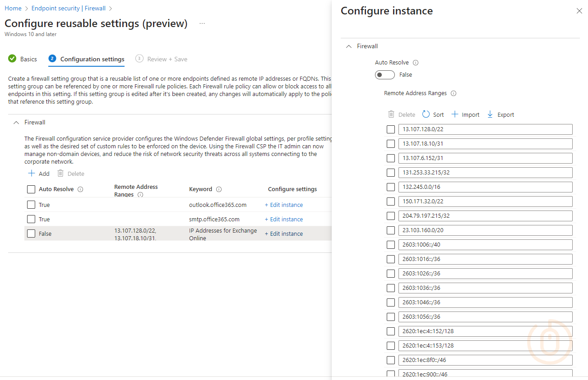Click the info icon next to Auto Resolve toggle
The height and width of the screenshot is (380, 588).
pyautogui.click(x=416, y=63)
